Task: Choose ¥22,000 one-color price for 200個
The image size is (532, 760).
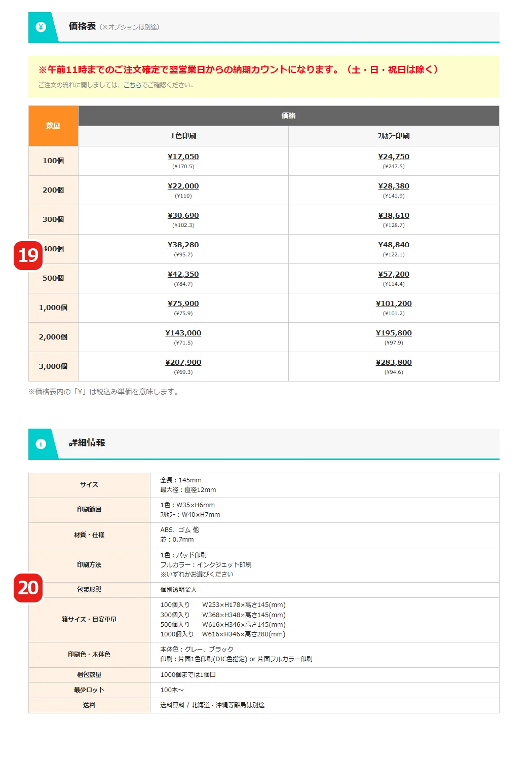Action: 183,186
